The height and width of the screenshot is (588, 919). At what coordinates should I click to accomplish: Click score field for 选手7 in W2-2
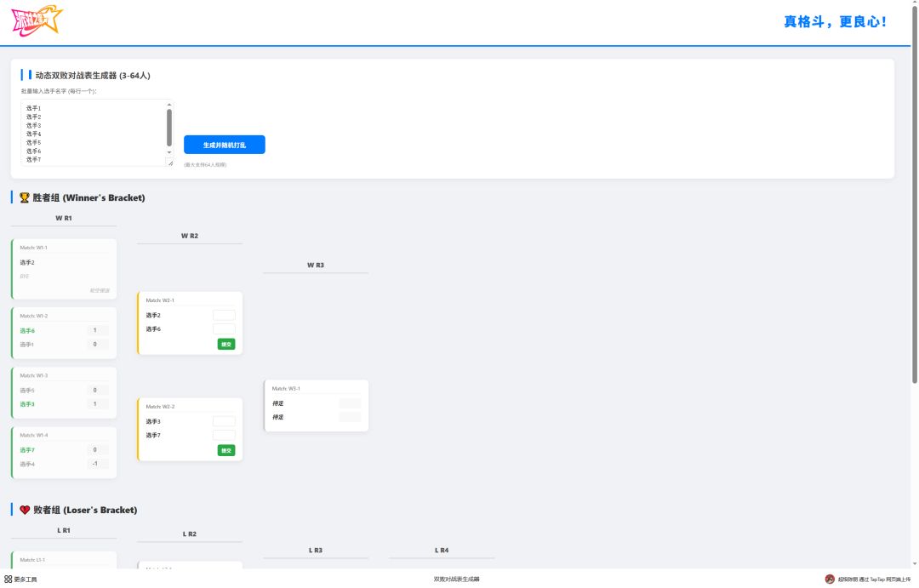click(x=224, y=435)
